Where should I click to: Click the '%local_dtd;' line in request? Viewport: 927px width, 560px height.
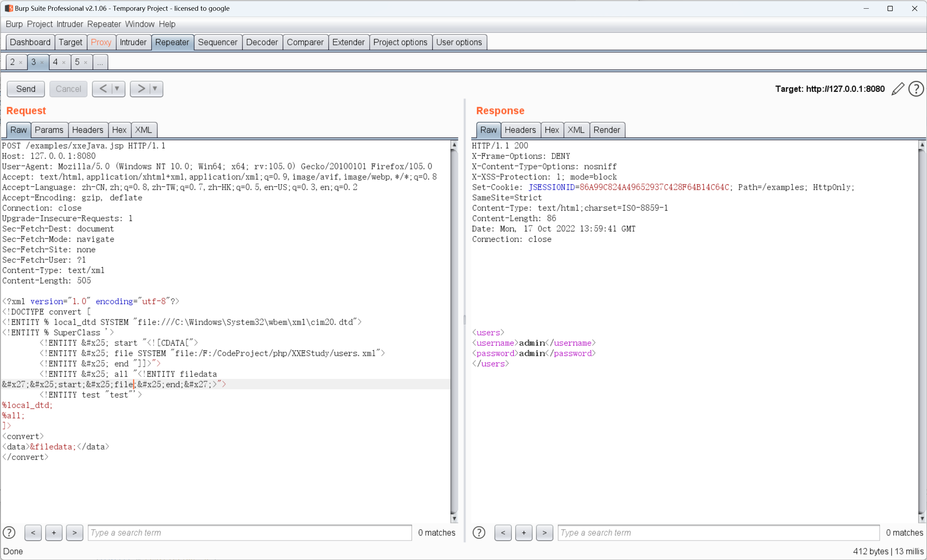click(27, 405)
